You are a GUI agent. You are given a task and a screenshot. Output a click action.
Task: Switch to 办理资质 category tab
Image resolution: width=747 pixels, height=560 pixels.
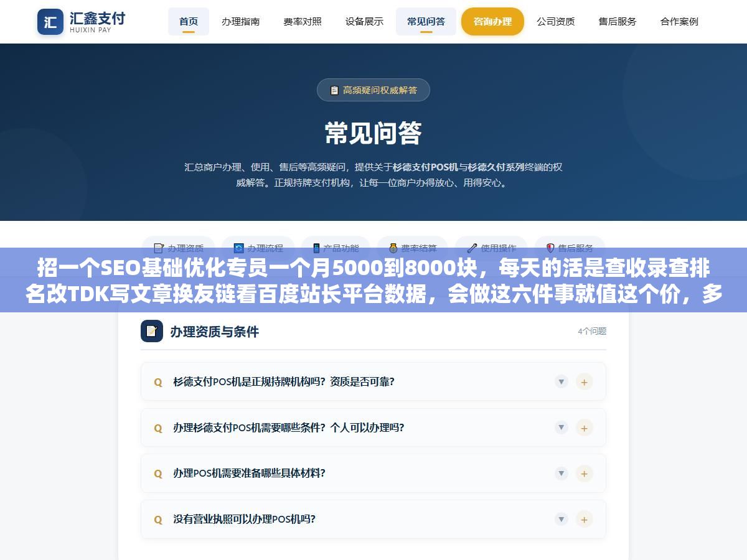[179, 248]
